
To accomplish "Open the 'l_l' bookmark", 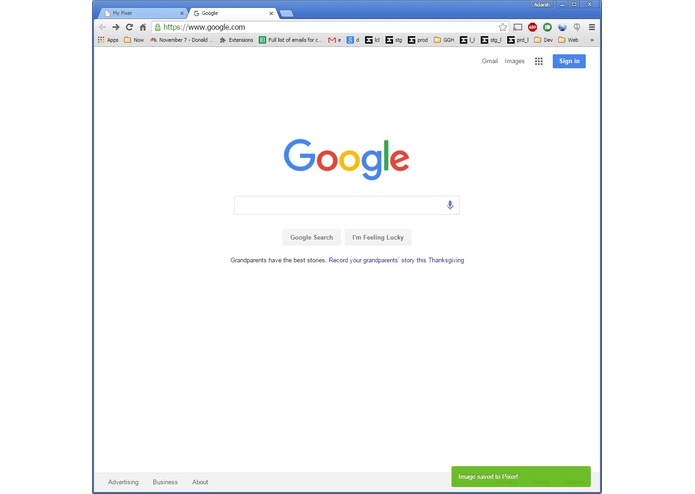I will [468, 40].
